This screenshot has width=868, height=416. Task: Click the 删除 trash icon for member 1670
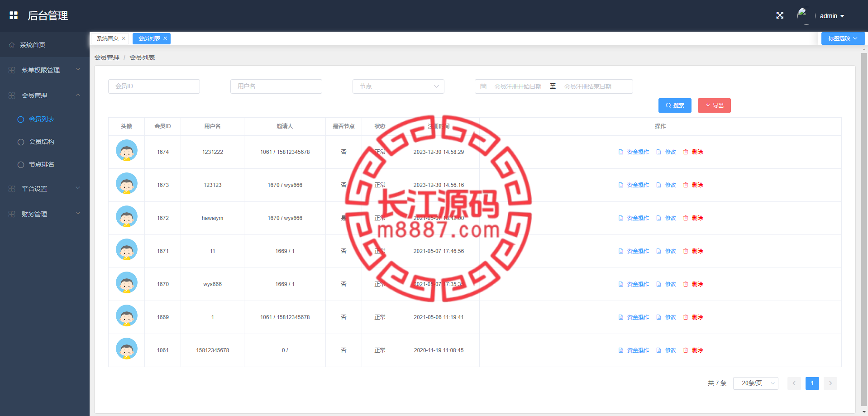point(686,284)
